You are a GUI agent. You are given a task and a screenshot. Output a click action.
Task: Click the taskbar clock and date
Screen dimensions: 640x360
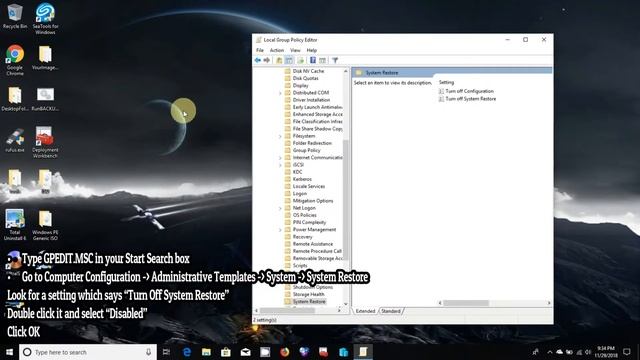tap(606, 352)
